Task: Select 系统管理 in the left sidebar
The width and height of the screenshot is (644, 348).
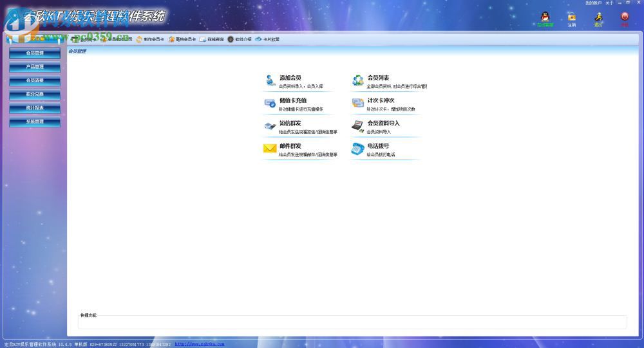Action: 35,122
